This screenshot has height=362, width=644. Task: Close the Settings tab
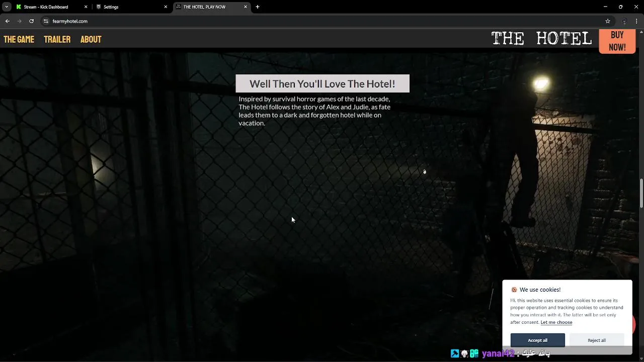point(166,7)
